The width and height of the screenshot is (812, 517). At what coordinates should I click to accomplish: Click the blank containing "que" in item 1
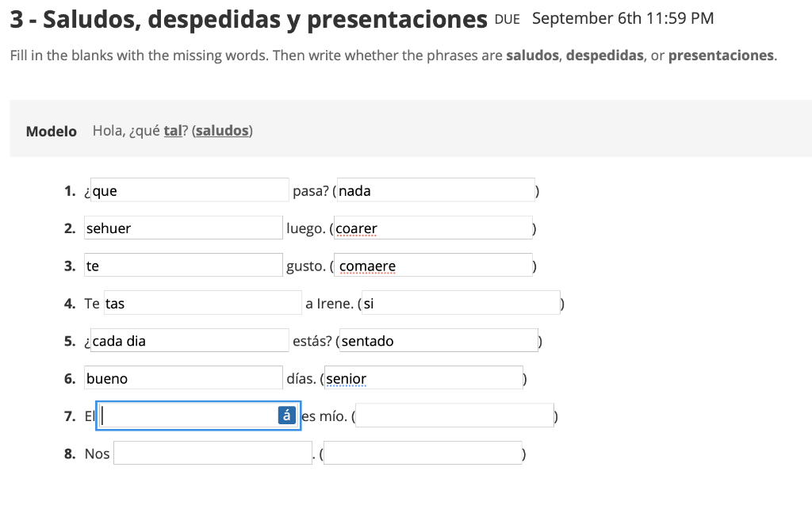tap(189, 190)
